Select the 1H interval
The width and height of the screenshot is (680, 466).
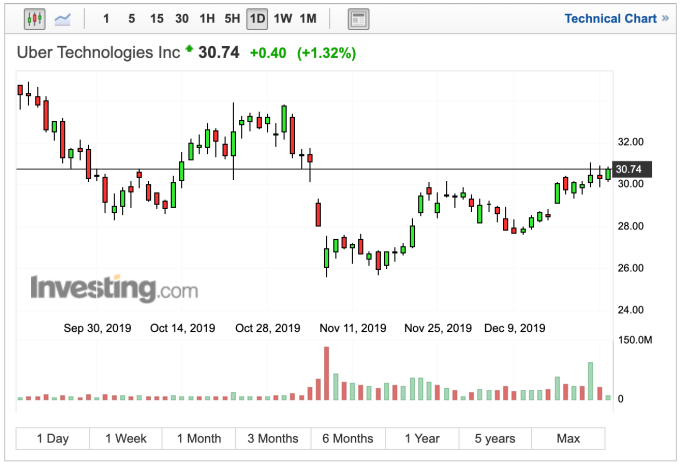207,19
